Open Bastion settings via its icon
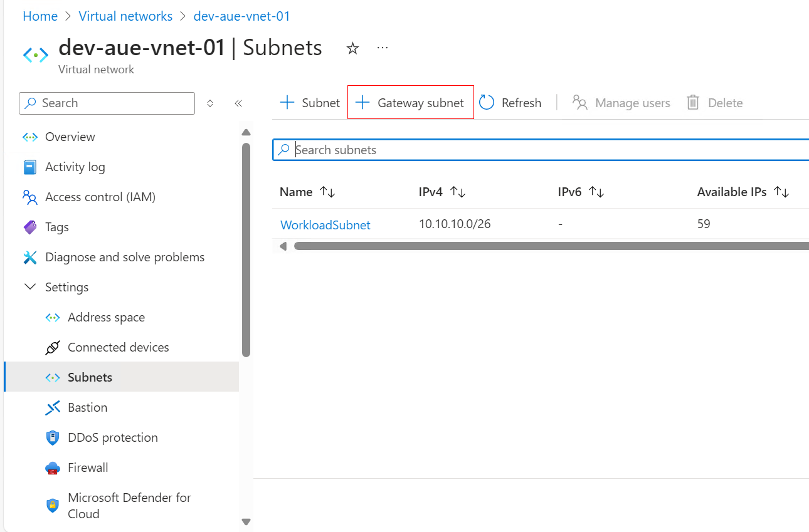The image size is (809, 532). point(53,407)
